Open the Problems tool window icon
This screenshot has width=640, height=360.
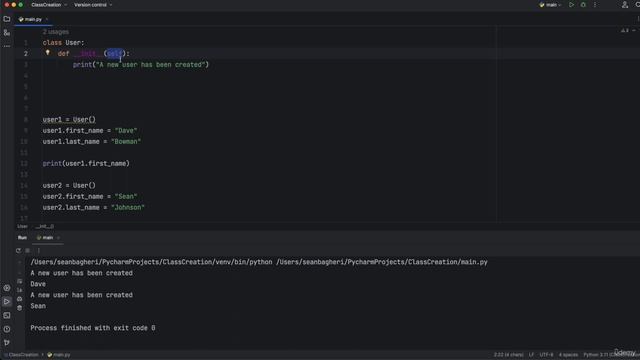pyautogui.click(x=7, y=329)
